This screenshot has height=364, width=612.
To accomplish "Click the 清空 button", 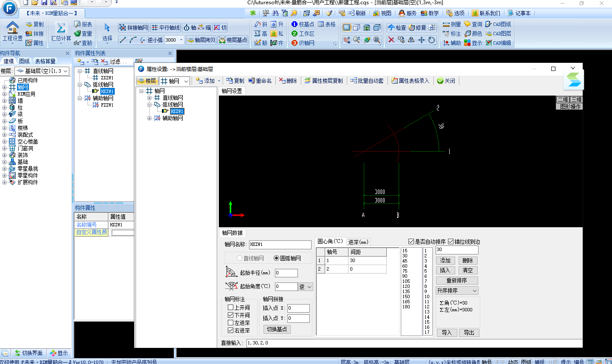I will 468,270.
